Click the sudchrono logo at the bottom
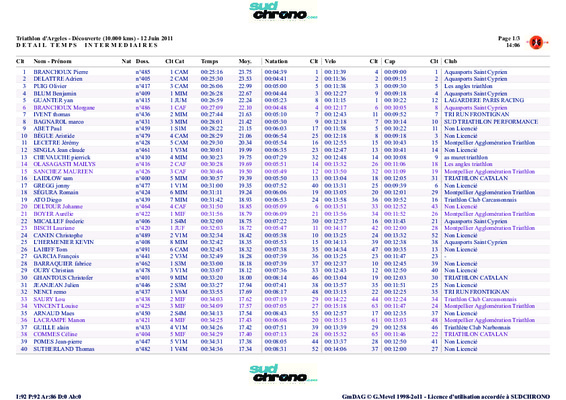This screenshot has width=566, height=400. tap(283, 373)
